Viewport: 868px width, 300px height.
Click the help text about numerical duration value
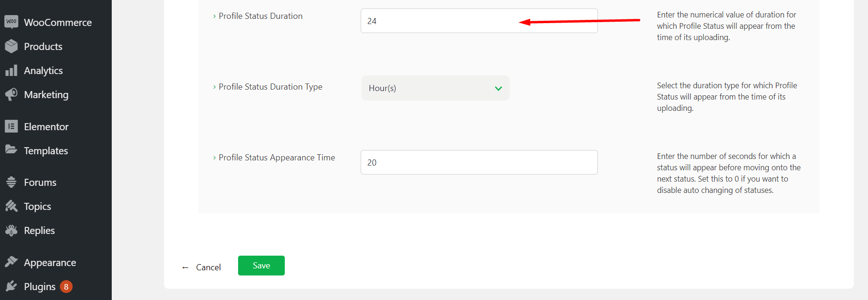click(727, 26)
